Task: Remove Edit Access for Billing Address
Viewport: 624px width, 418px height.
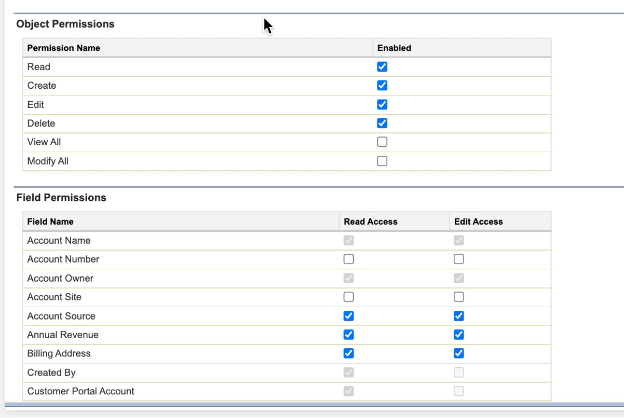Action: point(459,353)
